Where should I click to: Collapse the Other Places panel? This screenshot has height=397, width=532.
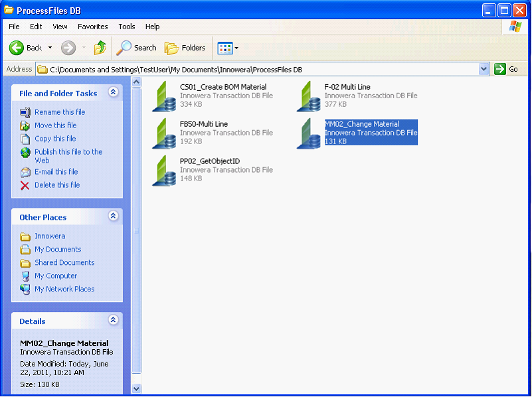[113, 216]
